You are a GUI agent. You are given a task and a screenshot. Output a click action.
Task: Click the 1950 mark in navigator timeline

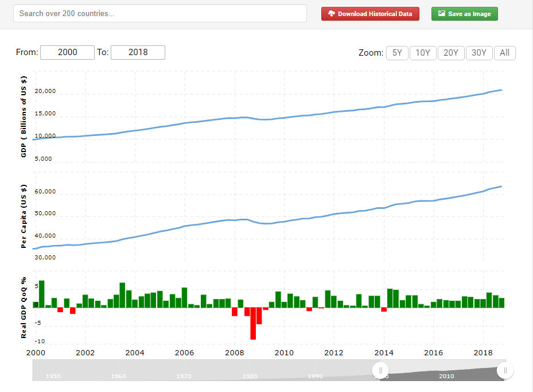click(53, 376)
